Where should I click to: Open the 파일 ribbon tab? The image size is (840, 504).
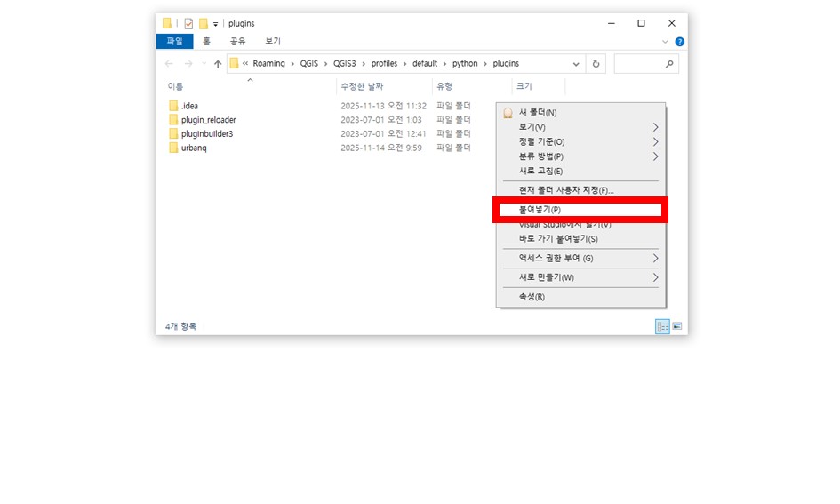174,41
